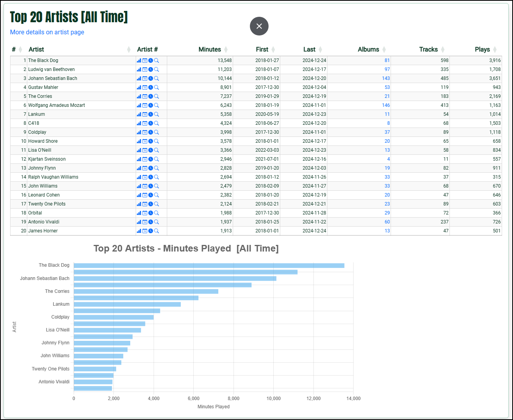Open albums count 146 for Mozart
This screenshot has width=513, height=420.
click(386, 105)
